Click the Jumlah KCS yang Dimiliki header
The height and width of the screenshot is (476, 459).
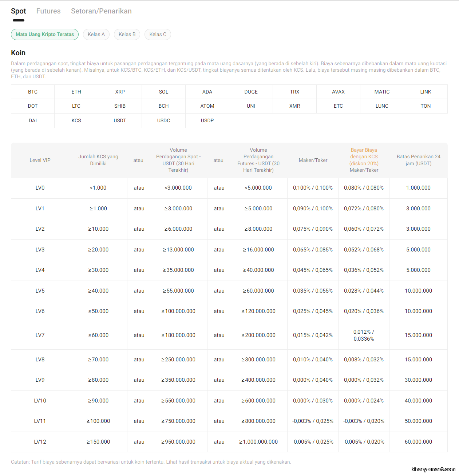point(98,160)
